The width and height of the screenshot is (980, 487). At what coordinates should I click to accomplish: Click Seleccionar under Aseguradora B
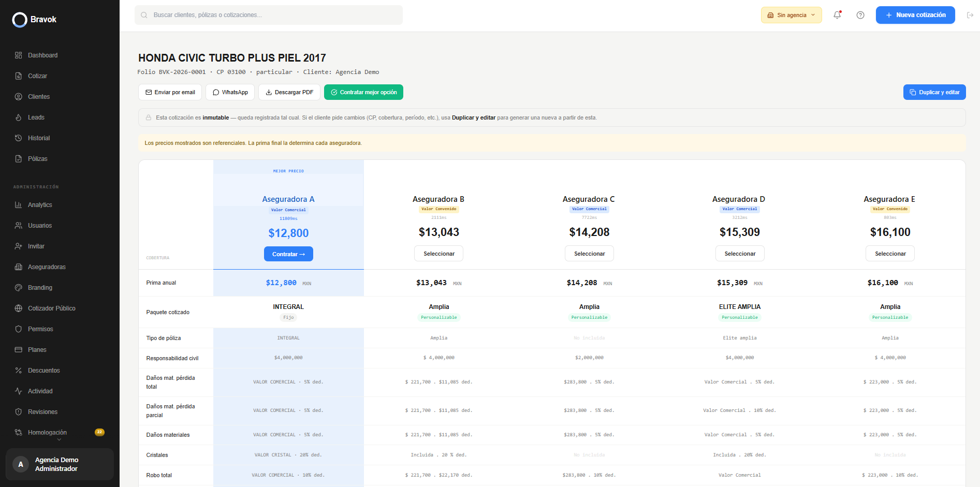tap(439, 254)
